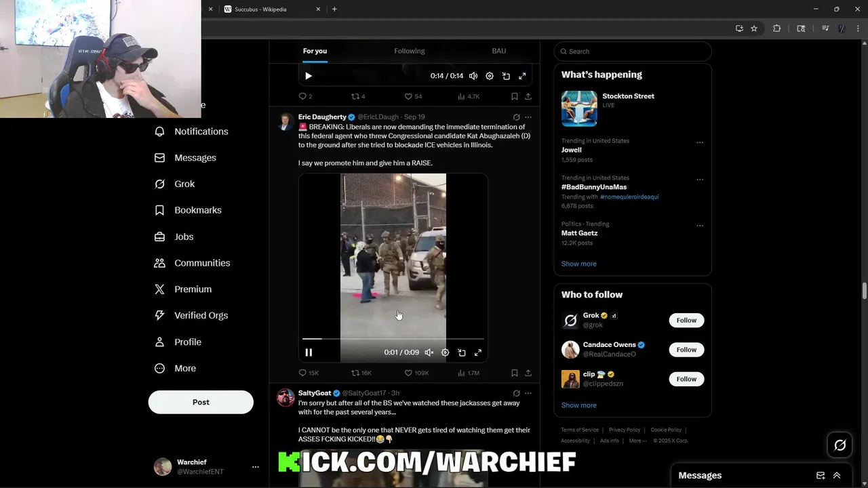Viewport: 868px width, 488px height.
Task: Click the X search field
Action: coord(633,52)
